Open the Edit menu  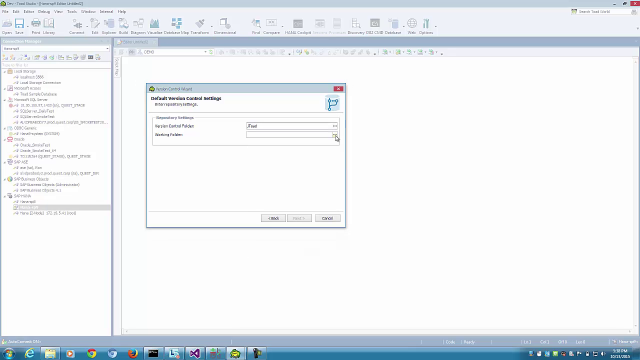(x=16, y=11)
